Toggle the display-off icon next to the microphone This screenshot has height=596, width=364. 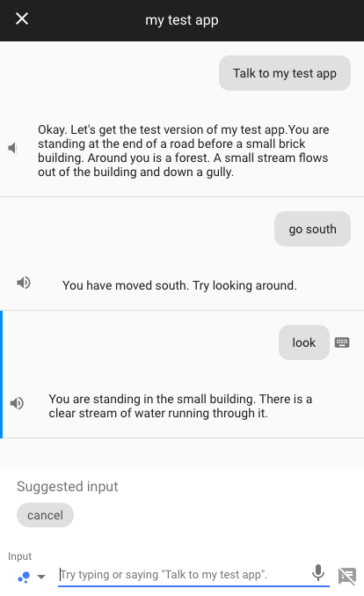[x=347, y=576]
